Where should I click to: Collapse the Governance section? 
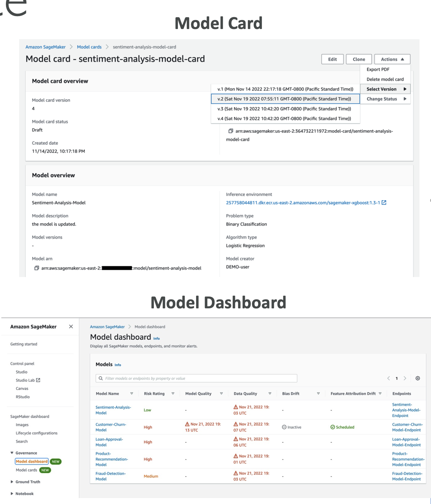coord(12,453)
